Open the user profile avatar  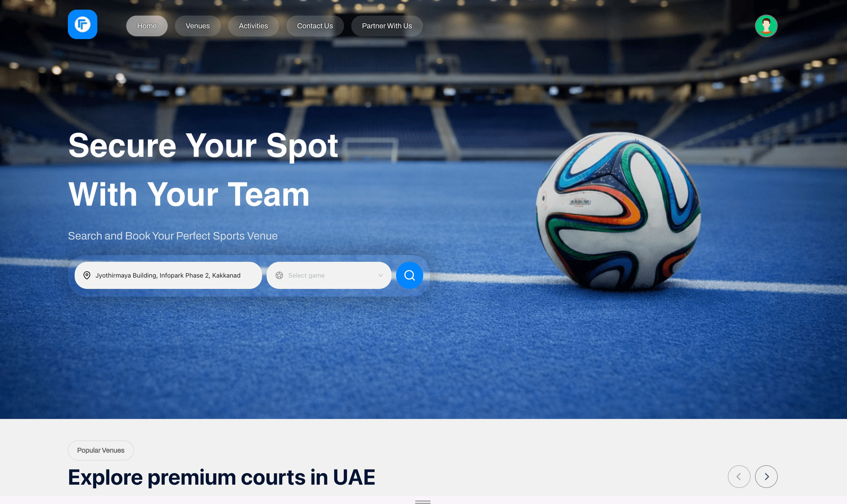click(x=766, y=26)
